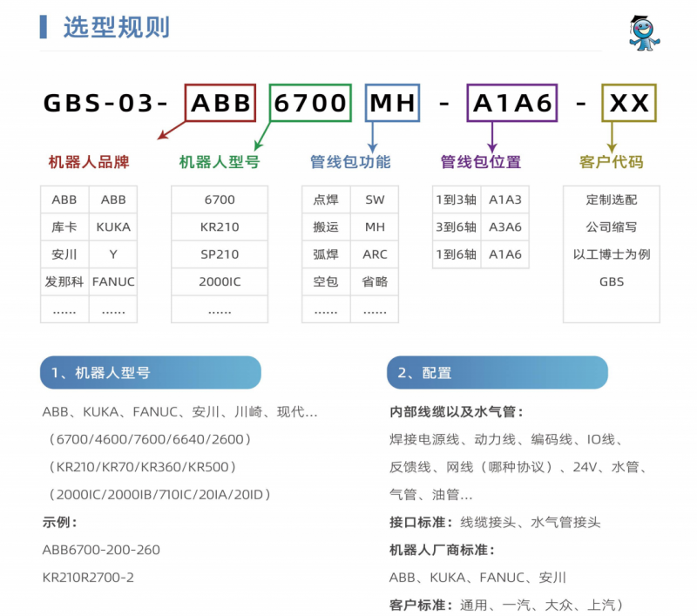
Task: Click the 接口标准 line
Action: tap(495, 522)
